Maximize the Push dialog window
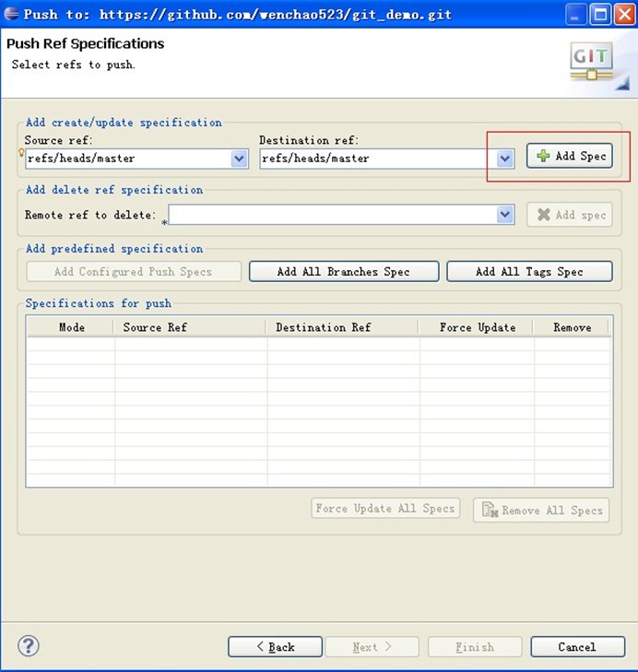The image size is (638, 672). tap(600, 15)
